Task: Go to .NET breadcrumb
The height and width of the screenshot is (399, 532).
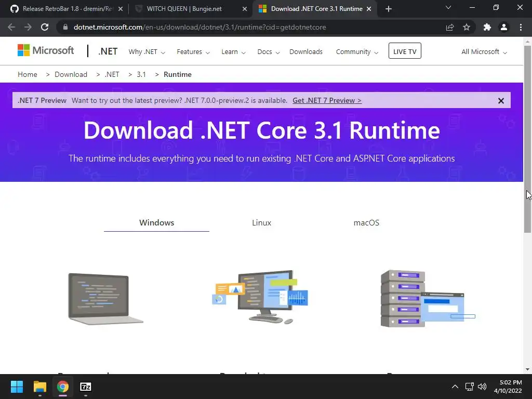Action: [x=112, y=74]
